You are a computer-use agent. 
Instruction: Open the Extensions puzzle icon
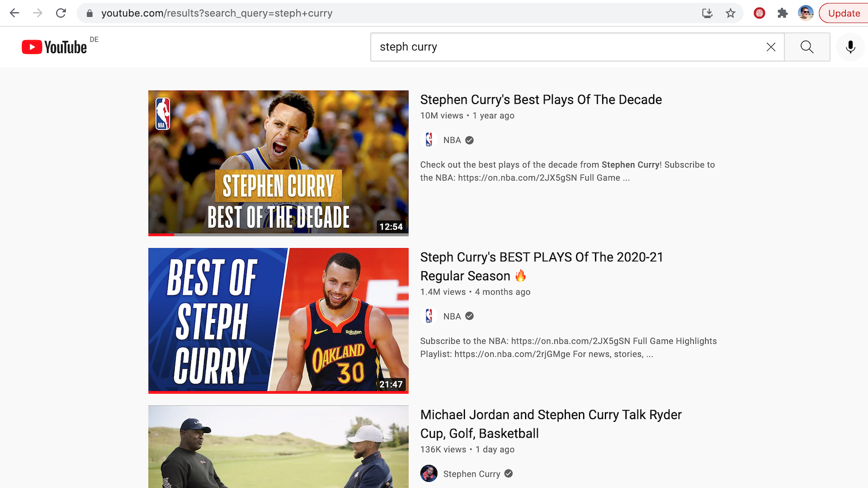pyautogui.click(x=782, y=14)
